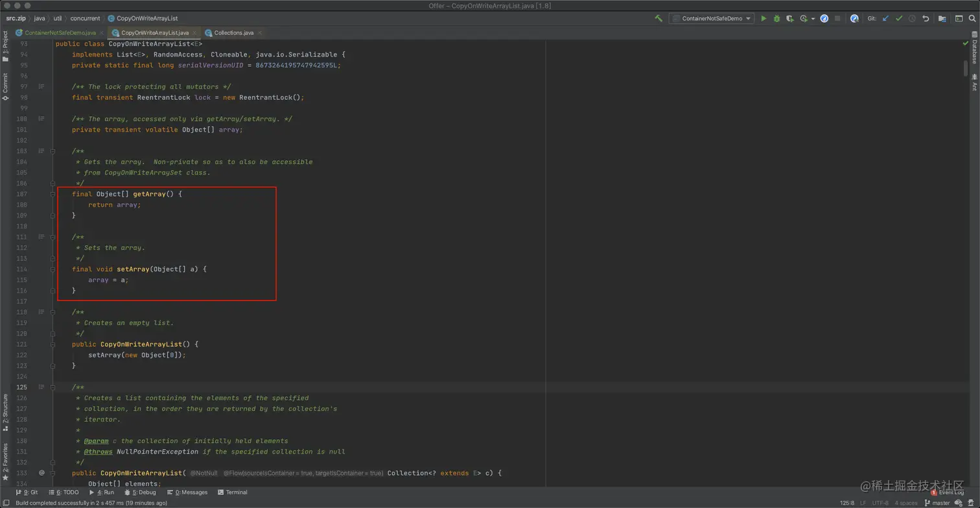Open the 0: Messages tool window
This screenshot has width=980, height=508.
[187, 492]
